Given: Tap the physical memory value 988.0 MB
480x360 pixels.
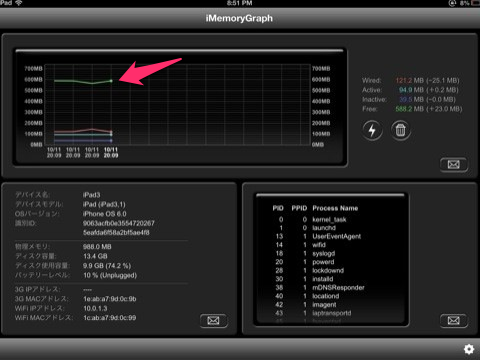Looking at the screenshot, I should coord(97,247).
